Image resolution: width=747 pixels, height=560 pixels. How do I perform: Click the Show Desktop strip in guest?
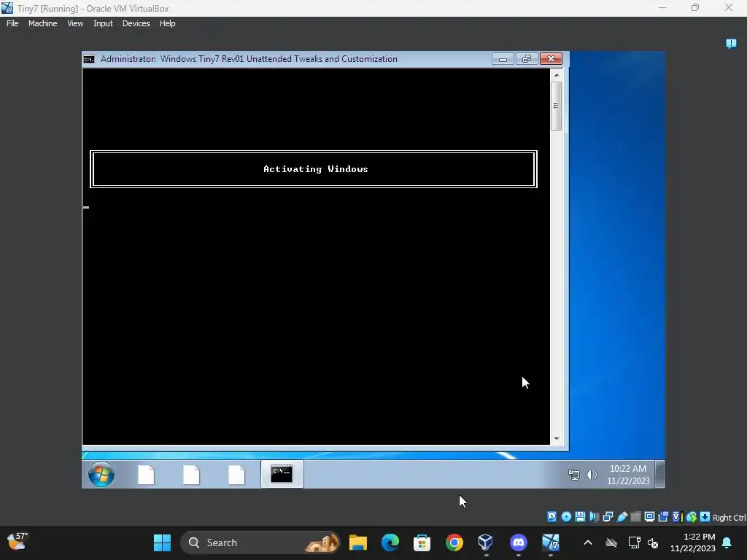click(x=659, y=474)
